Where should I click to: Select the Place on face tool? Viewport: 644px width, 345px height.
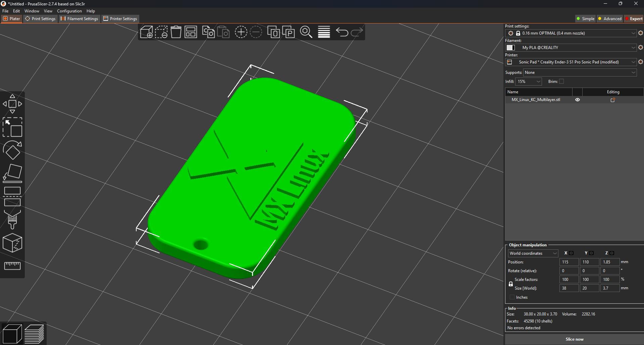click(12, 172)
